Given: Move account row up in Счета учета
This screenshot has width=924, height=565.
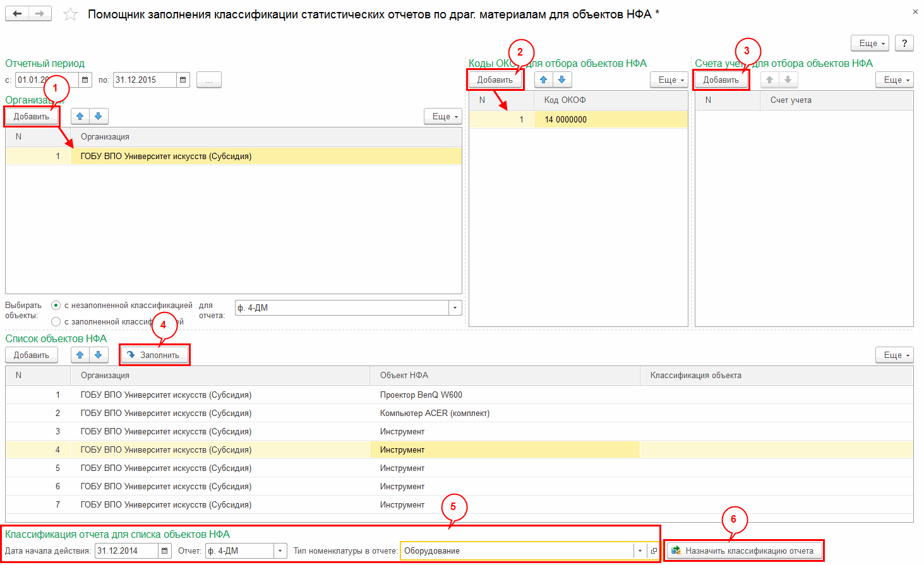Looking at the screenshot, I should click(769, 80).
